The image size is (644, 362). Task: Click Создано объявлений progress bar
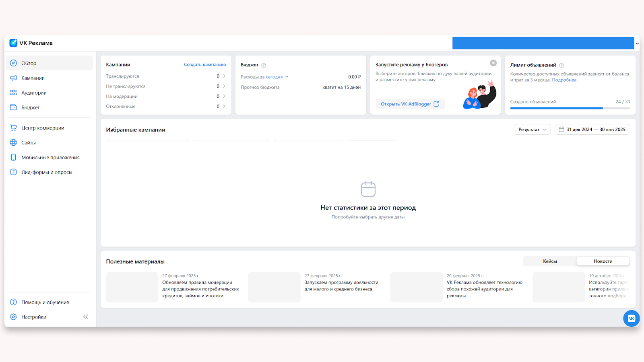click(570, 108)
